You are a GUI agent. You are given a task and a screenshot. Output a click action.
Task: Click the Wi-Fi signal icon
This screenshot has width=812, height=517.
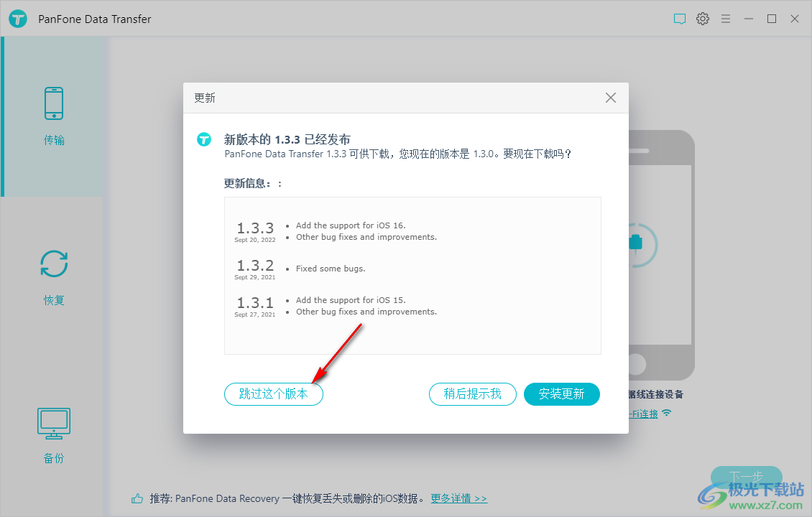[666, 412]
